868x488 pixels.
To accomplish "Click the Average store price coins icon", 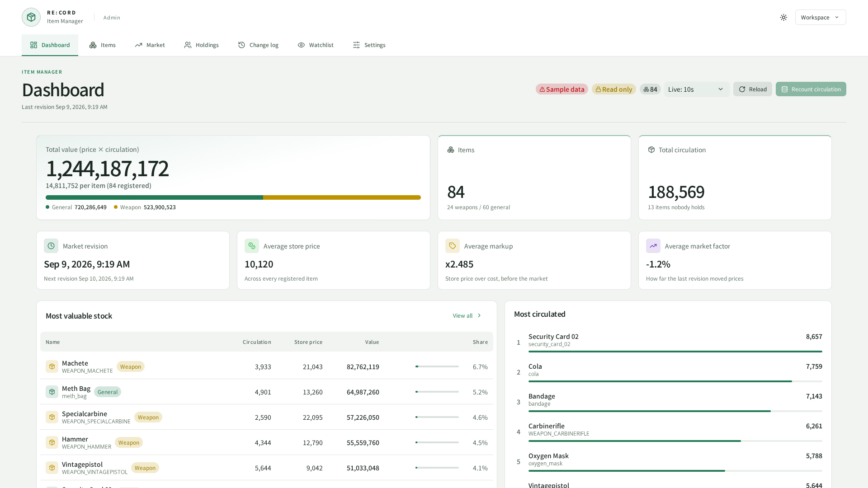I will 252,246.
